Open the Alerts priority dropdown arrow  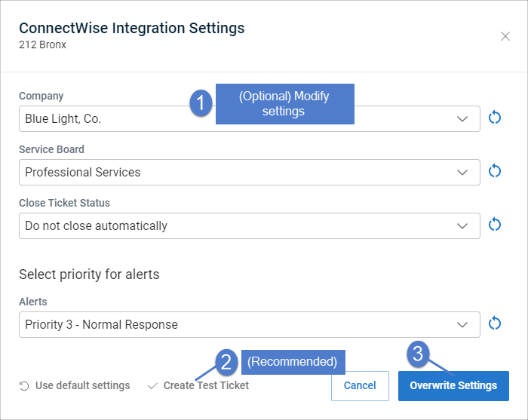(462, 325)
